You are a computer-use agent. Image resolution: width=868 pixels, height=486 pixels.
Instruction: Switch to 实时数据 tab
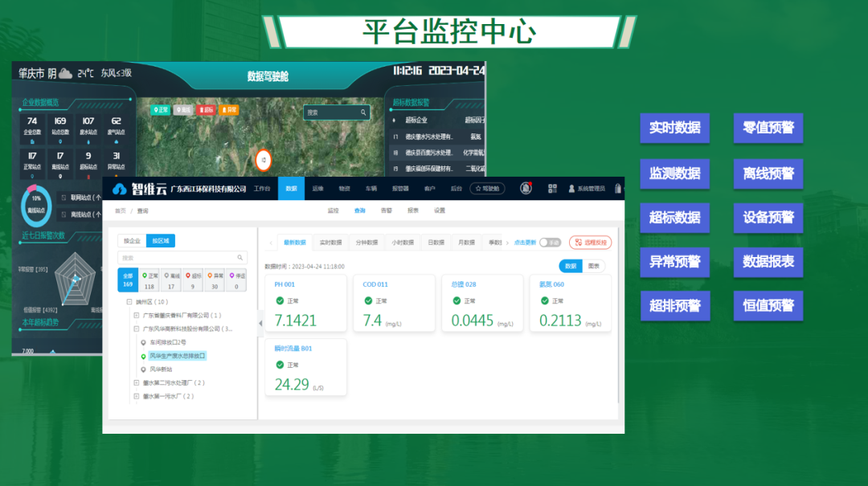[330, 242]
